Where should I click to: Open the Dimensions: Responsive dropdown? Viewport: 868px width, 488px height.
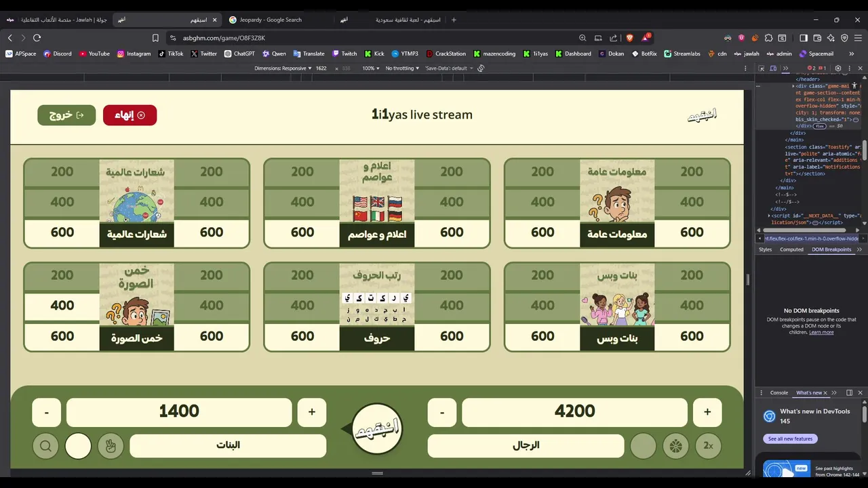pos(283,68)
